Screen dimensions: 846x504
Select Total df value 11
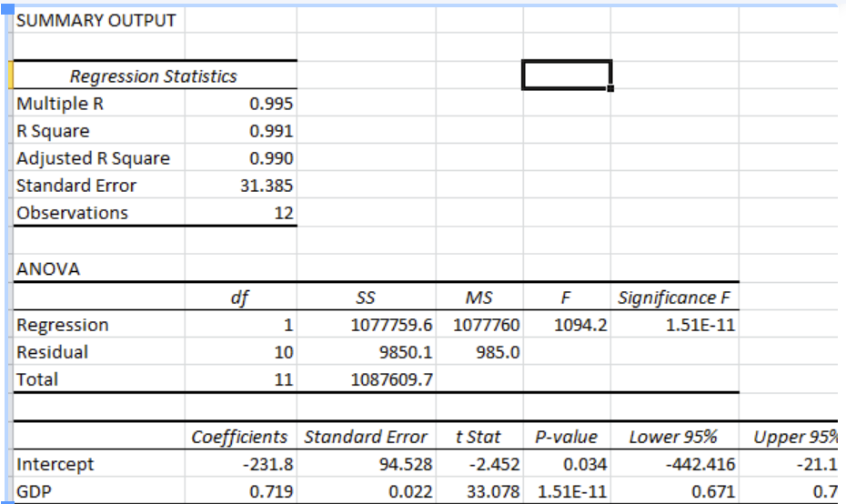(x=241, y=379)
